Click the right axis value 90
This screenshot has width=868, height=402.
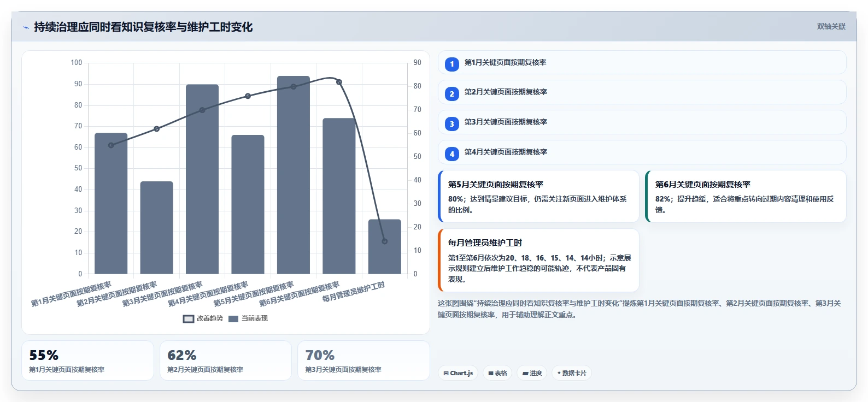pos(418,63)
